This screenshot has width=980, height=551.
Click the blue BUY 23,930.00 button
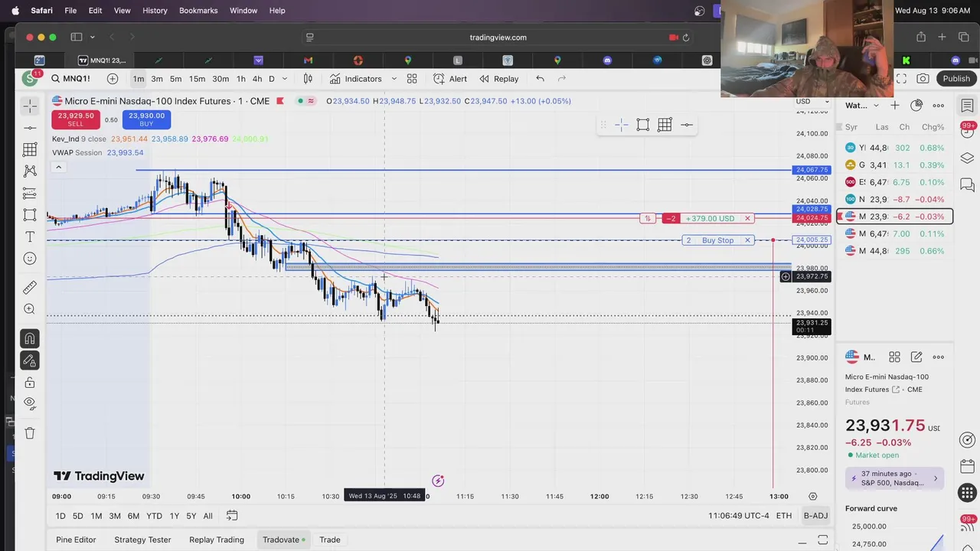pos(146,119)
